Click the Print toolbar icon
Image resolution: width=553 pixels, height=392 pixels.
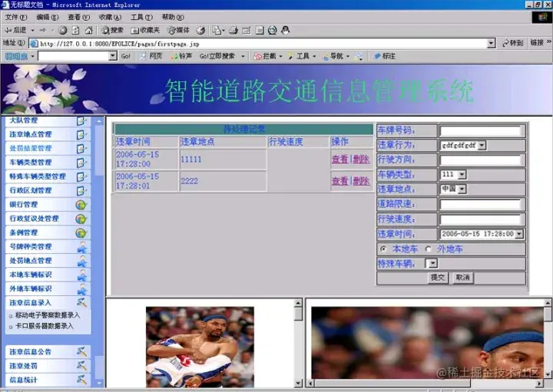point(233,30)
